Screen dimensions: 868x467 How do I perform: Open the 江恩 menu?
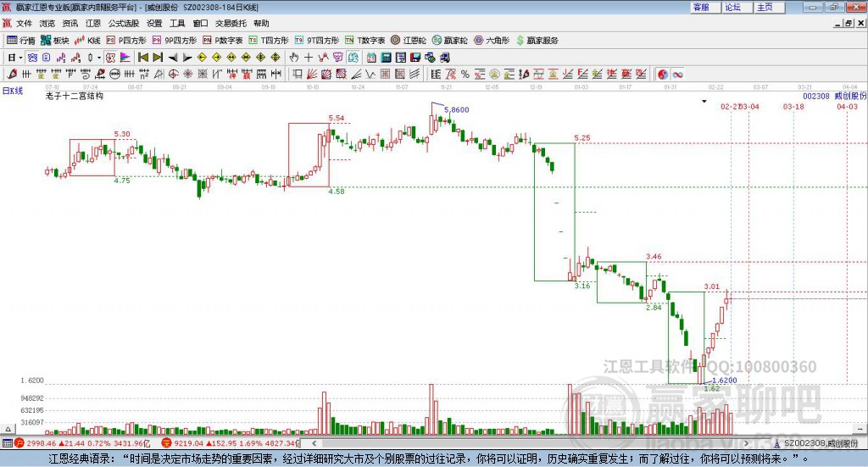(93, 23)
